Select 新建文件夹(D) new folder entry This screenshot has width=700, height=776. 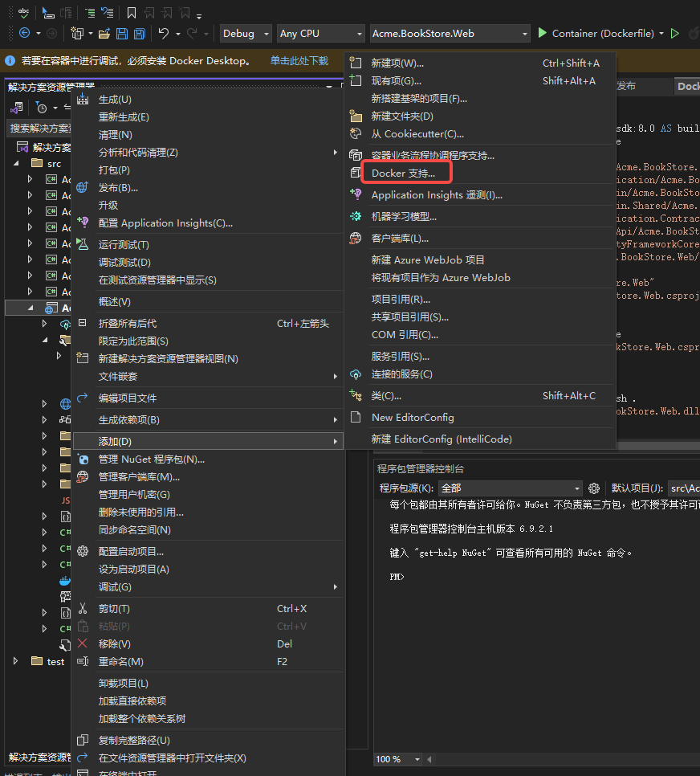480,116
